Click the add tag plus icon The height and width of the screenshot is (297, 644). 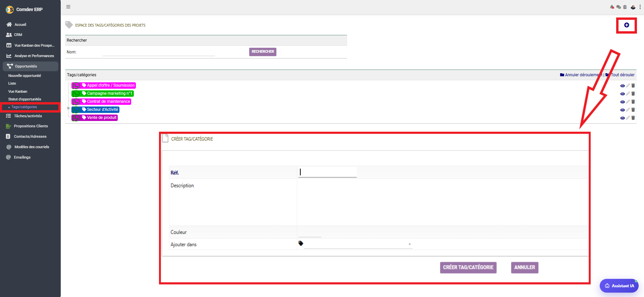coord(626,25)
